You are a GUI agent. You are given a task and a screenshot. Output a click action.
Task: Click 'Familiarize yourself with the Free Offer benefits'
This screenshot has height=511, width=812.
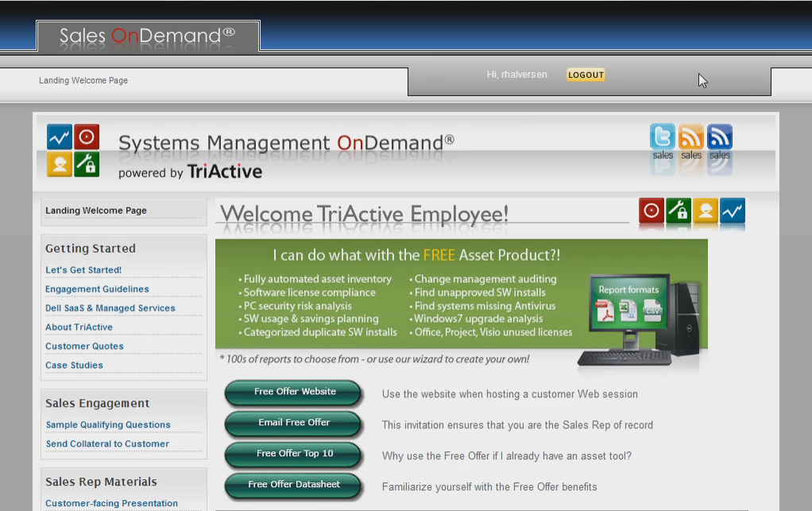point(489,487)
